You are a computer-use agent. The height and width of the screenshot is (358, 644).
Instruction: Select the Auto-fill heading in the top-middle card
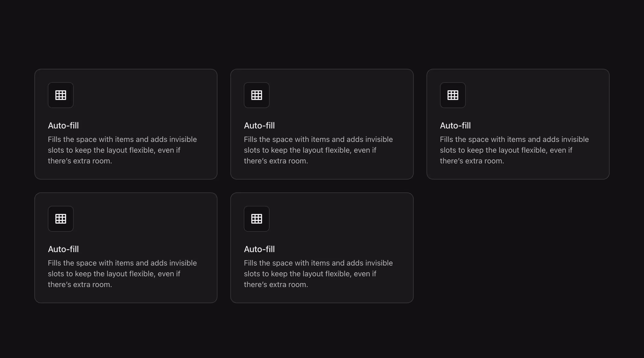click(x=259, y=126)
